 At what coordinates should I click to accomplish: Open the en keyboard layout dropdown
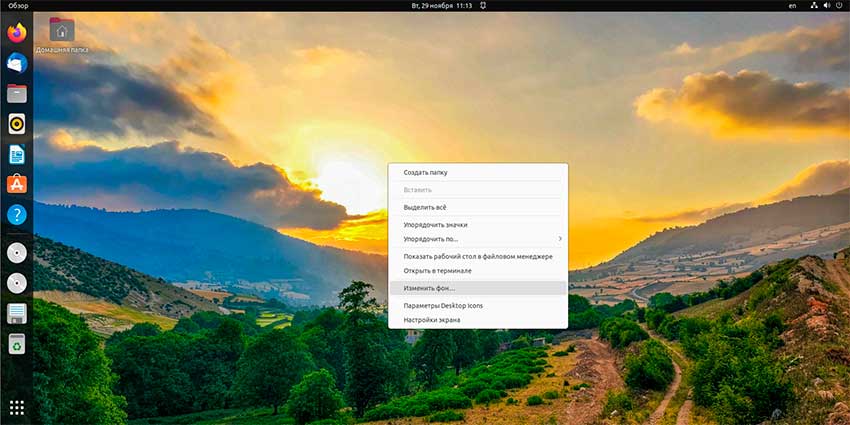coord(792,6)
